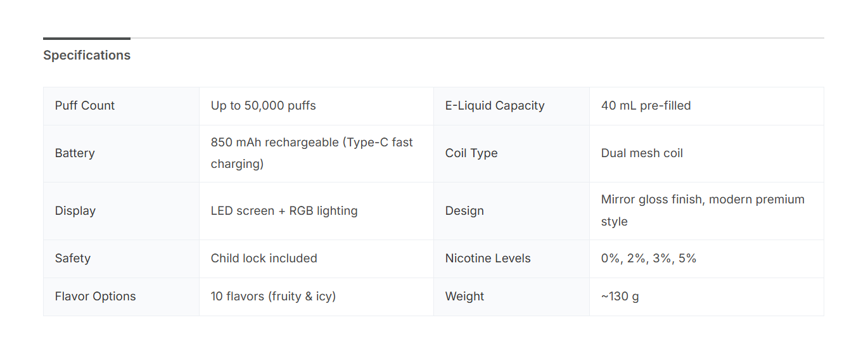Click the '~130 g' weight value
868x339 pixels.
(620, 297)
